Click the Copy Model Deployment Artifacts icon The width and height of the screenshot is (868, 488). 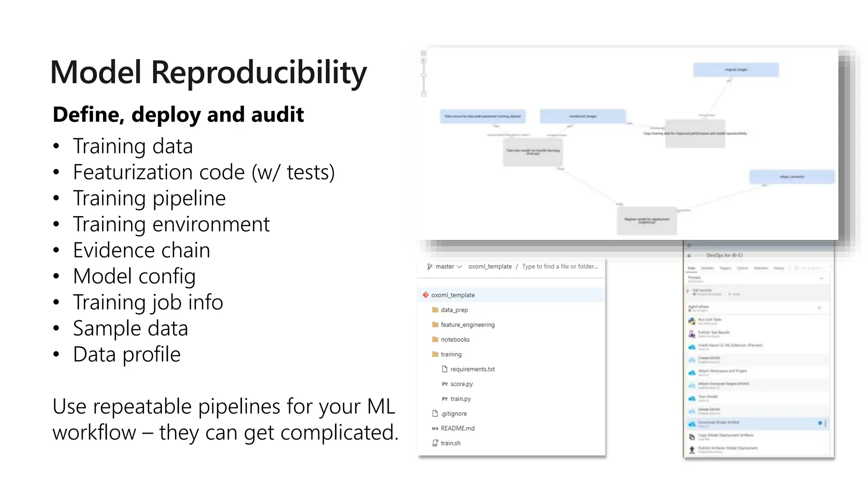[692, 437]
